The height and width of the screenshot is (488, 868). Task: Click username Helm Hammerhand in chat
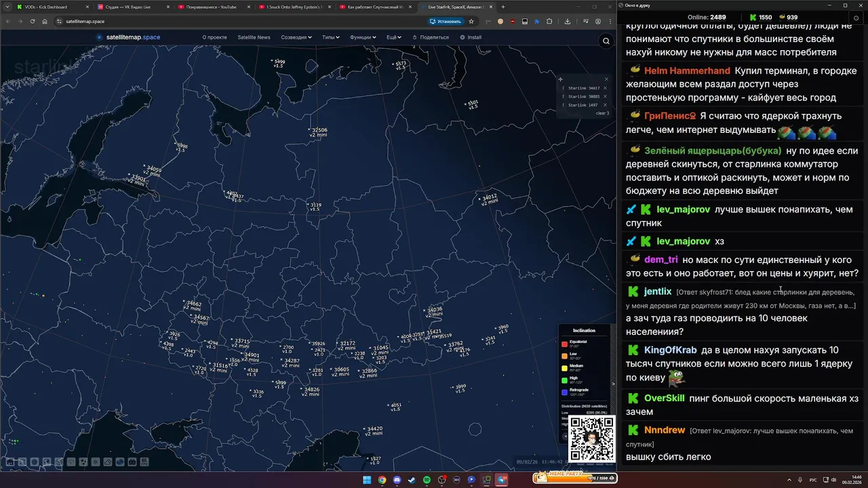point(687,70)
